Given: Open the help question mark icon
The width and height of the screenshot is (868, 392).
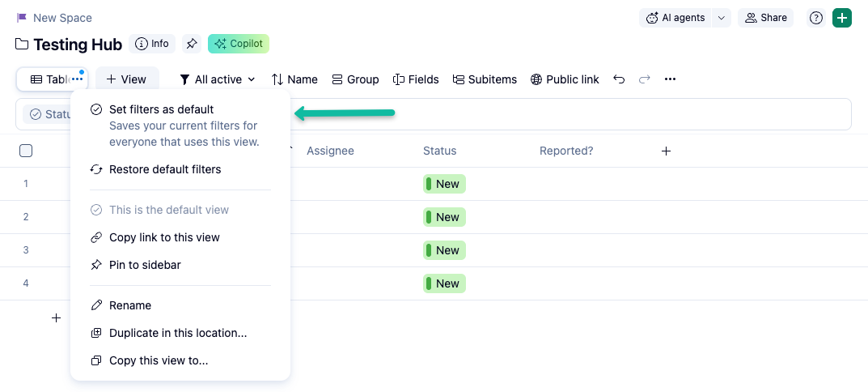Looking at the screenshot, I should coord(816,18).
